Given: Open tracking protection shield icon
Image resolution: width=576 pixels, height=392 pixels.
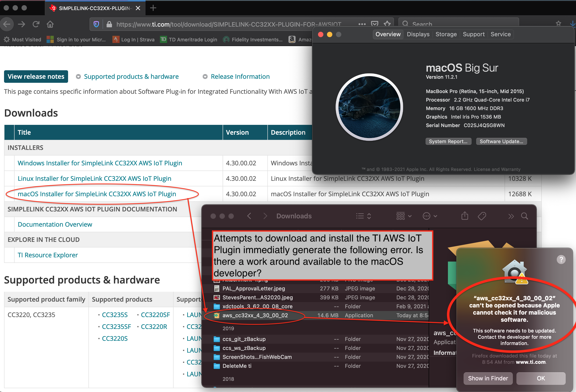Looking at the screenshot, I should pyautogui.click(x=96, y=24).
